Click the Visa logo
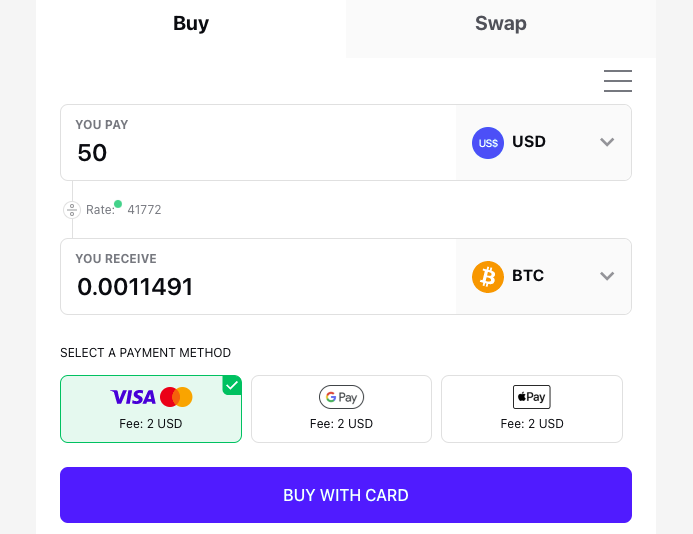693x534 pixels. (133, 397)
